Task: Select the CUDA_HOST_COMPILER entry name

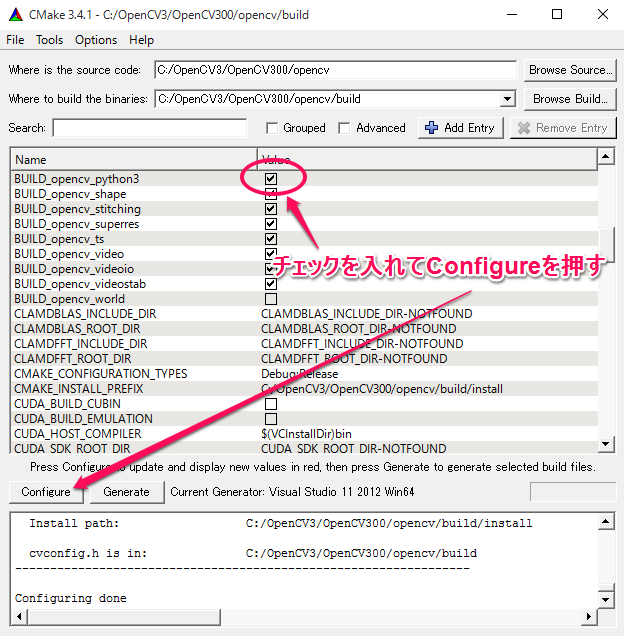Action: click(78, 434)
